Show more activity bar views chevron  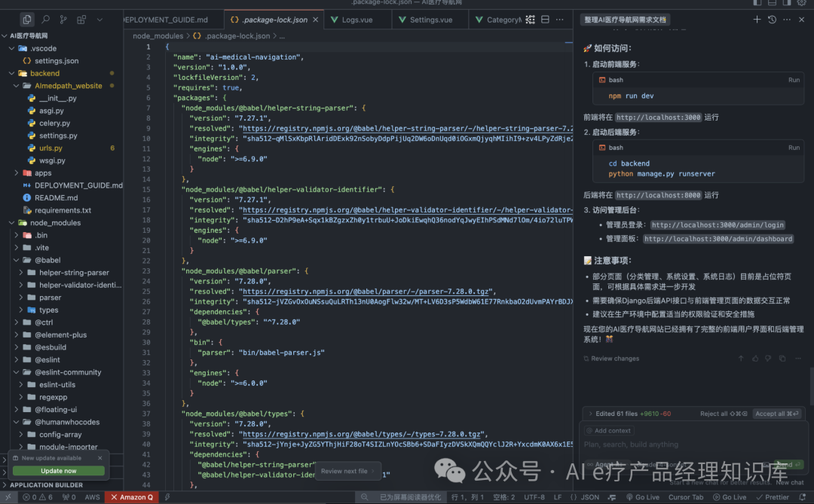[x=99, y=20]
